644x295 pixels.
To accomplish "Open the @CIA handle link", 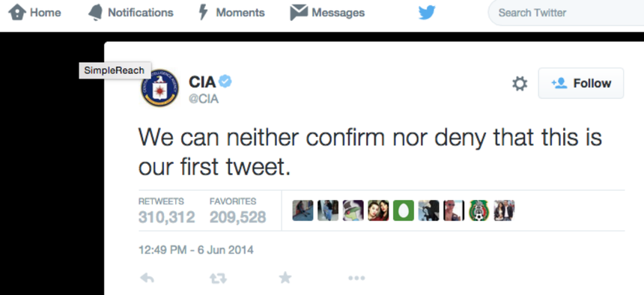I will tap(203, 100).
